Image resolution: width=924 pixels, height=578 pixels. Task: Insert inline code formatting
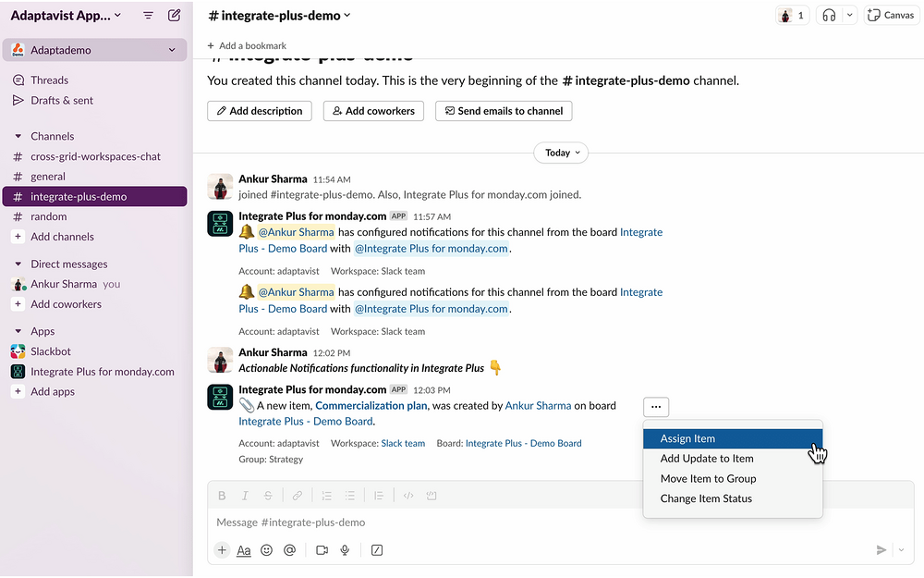[408, 496]
